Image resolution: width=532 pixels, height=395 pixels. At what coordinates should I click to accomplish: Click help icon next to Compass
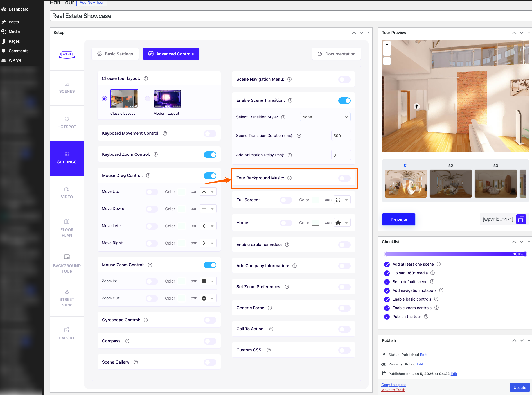(127, 341)
